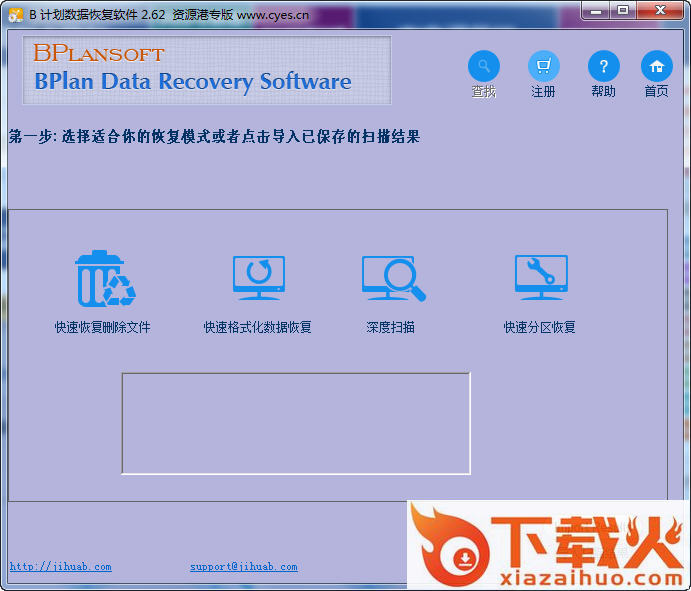The height and width of the screenshot is (591, 691).
Task: Click inside the empty description box
Action: pos(296,423)
